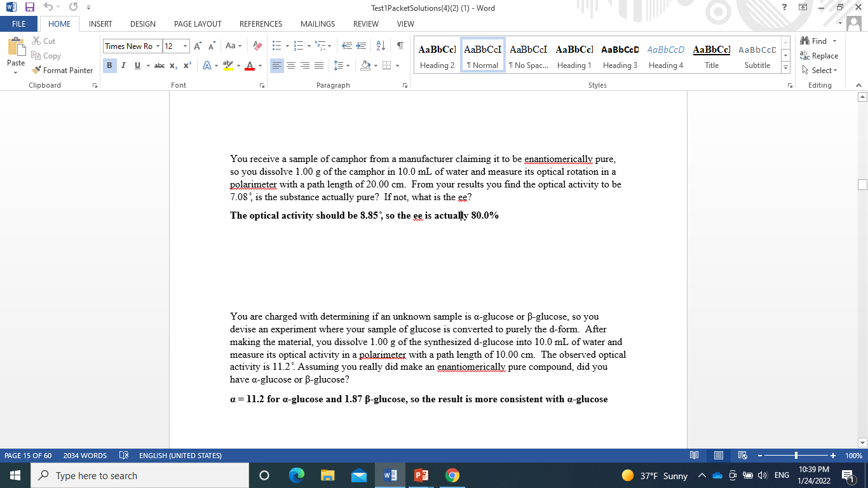This screenshot has width=868, height=488.
Task: Clear all formatting with eraser icon
Action: pyautogui.click(x=257, y=46)
